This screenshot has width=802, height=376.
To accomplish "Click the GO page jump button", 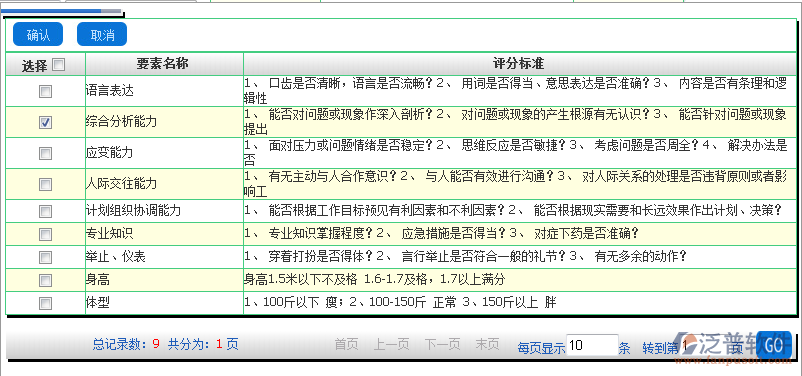I will coord(774,345).
